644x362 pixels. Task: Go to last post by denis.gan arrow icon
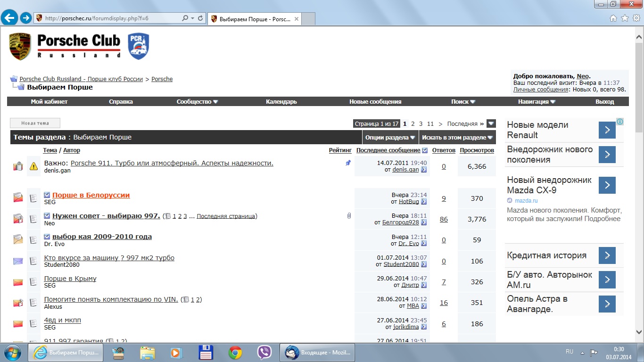(x=424, y=170)
